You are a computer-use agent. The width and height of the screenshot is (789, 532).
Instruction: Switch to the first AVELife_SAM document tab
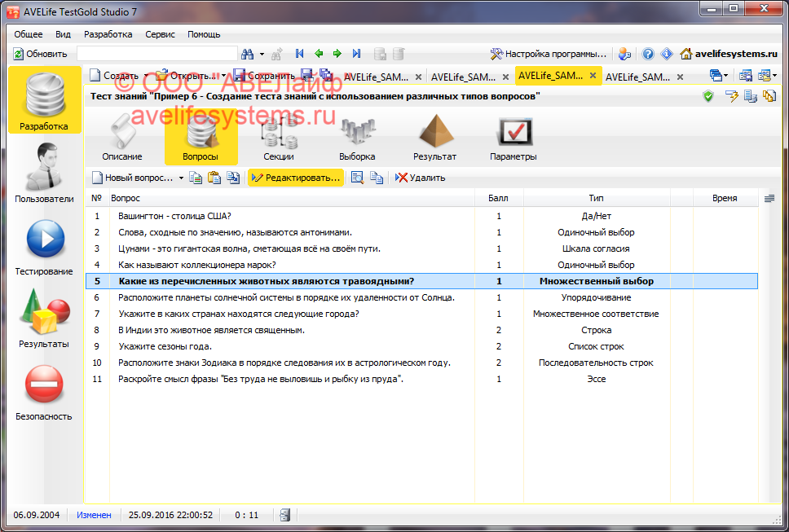(376, 77)
